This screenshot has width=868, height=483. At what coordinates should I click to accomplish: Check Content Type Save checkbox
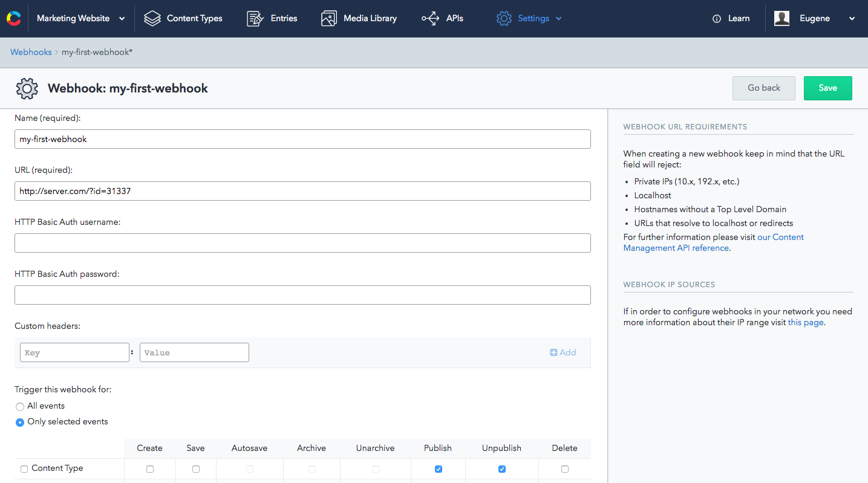[x=196, y=469]
